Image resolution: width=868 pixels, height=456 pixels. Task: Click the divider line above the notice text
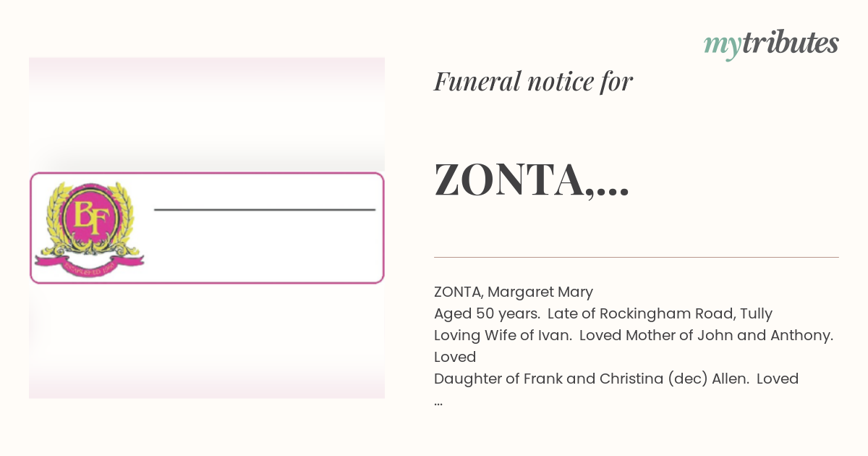click(x=637, y=257)
